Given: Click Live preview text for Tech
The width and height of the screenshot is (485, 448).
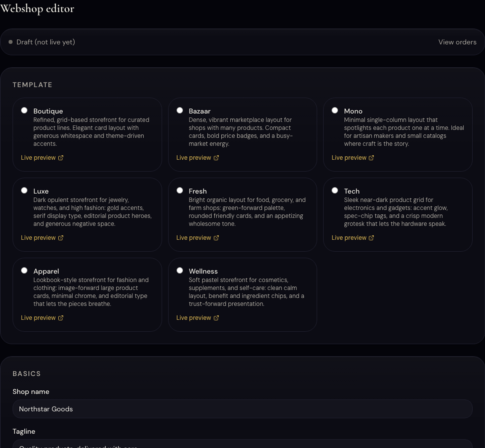Looking at the screenshot, I should (349, 238).
